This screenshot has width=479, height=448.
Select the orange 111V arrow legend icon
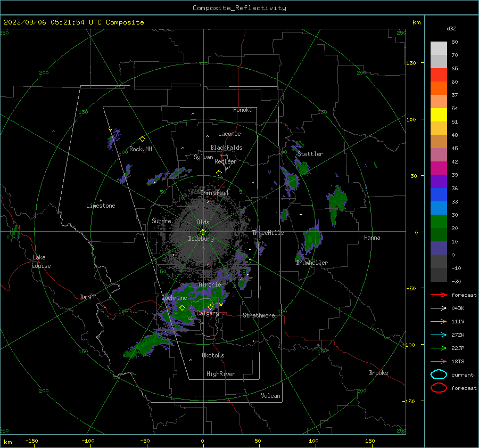[x=439, y=321]
